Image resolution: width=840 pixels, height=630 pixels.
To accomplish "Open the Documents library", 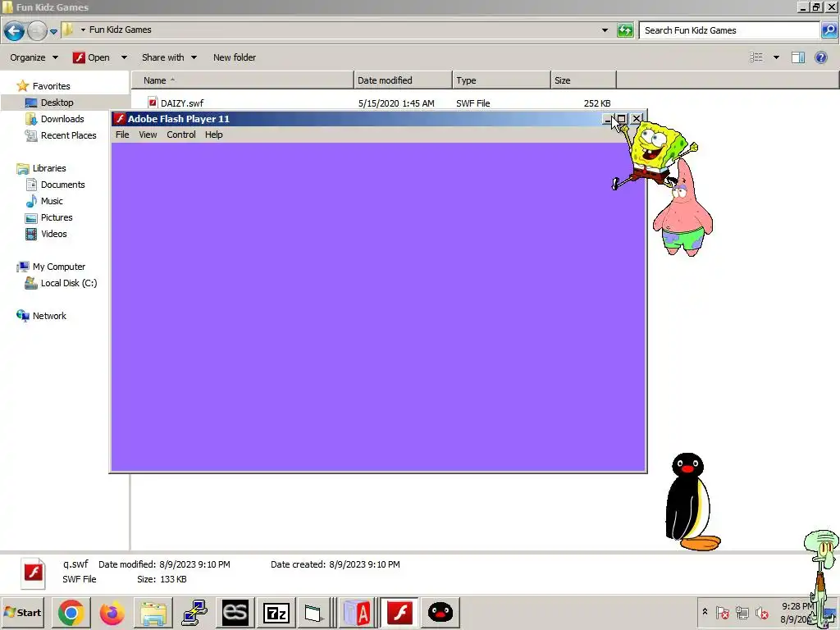I will (62, 185).
